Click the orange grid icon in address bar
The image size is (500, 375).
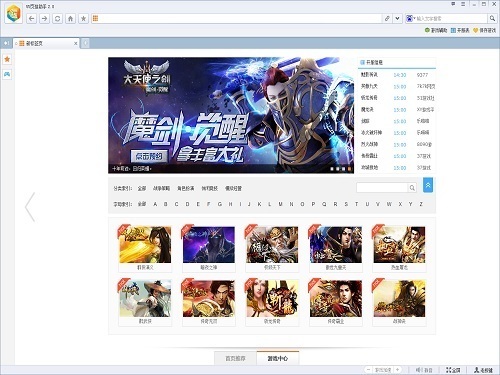(95, 18)
